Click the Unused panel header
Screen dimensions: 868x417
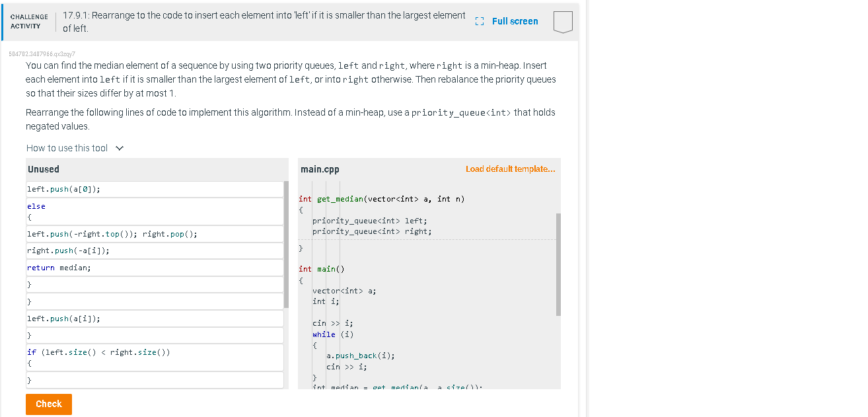tap(43, 169)
